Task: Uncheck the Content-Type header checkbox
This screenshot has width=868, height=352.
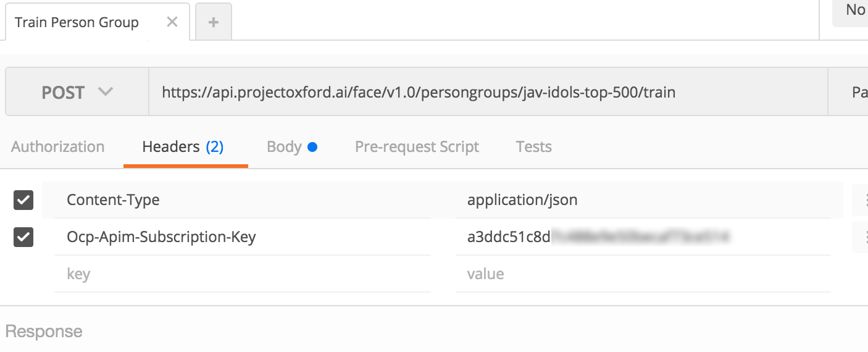Action: (23, 200)
